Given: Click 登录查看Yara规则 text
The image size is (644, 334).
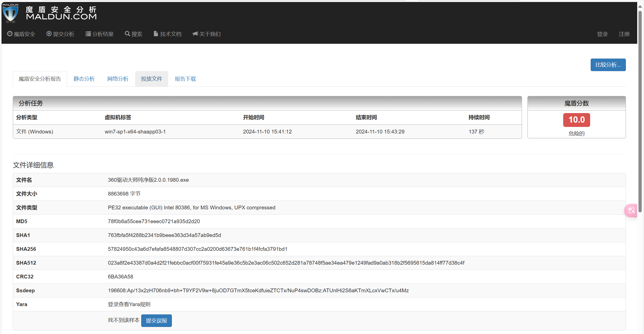Looking at the screenshot, I should coord(129,304).
